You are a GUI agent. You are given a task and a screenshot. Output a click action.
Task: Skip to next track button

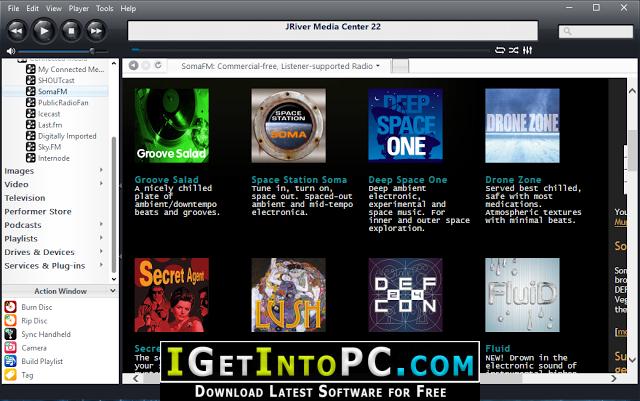tap(96, 31)
